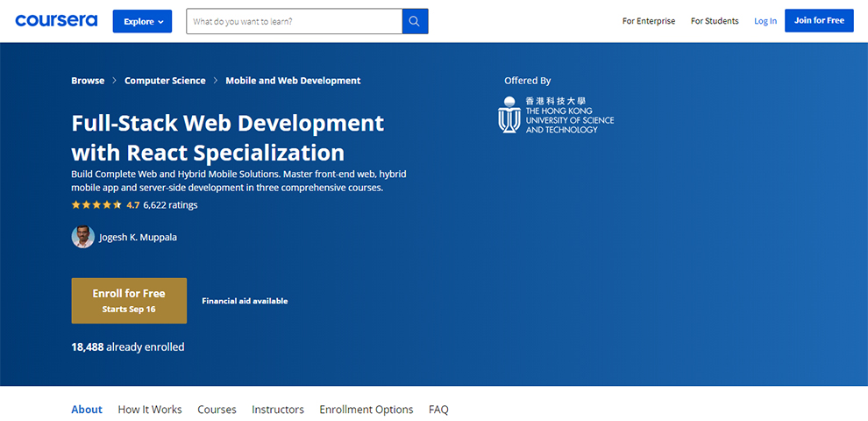Click the Offered By label
The height and width of the screenshot is (421, 868).
[528, 81]
